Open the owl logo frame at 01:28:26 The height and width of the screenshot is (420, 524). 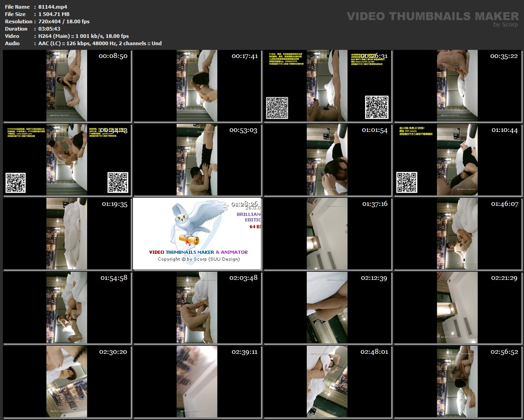[197, 234]
